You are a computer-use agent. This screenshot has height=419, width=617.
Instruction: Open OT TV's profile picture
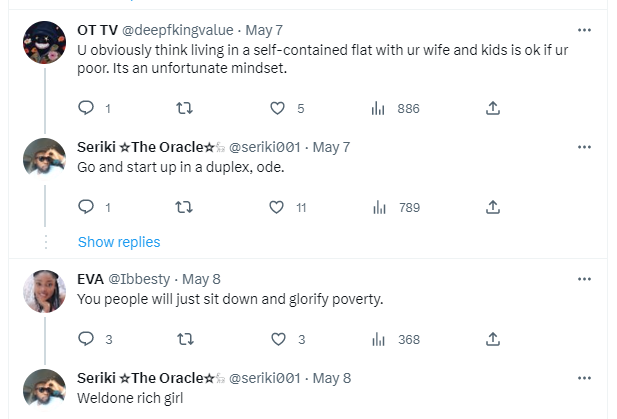click(44, 43)
